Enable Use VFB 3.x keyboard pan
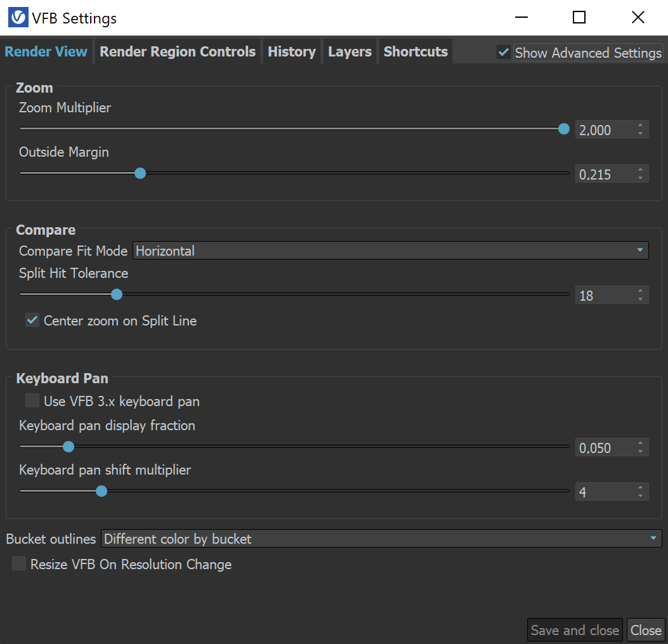The width and height of the screenshot is (668, 644). pyautogui.click(x=32, y=400)
